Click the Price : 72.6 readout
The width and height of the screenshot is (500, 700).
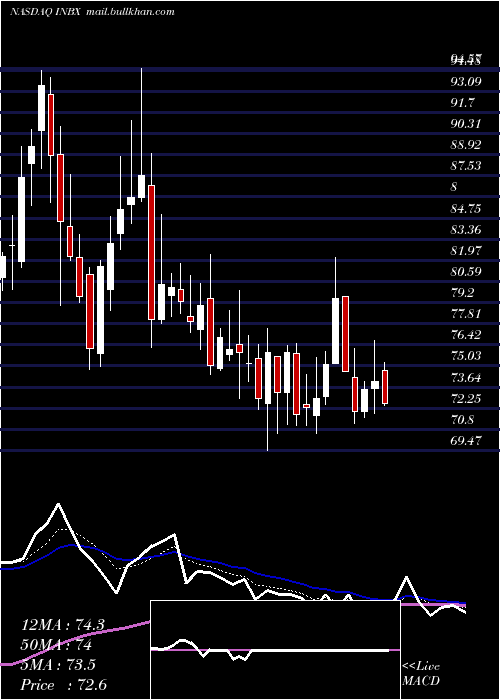tap(64, 685)
